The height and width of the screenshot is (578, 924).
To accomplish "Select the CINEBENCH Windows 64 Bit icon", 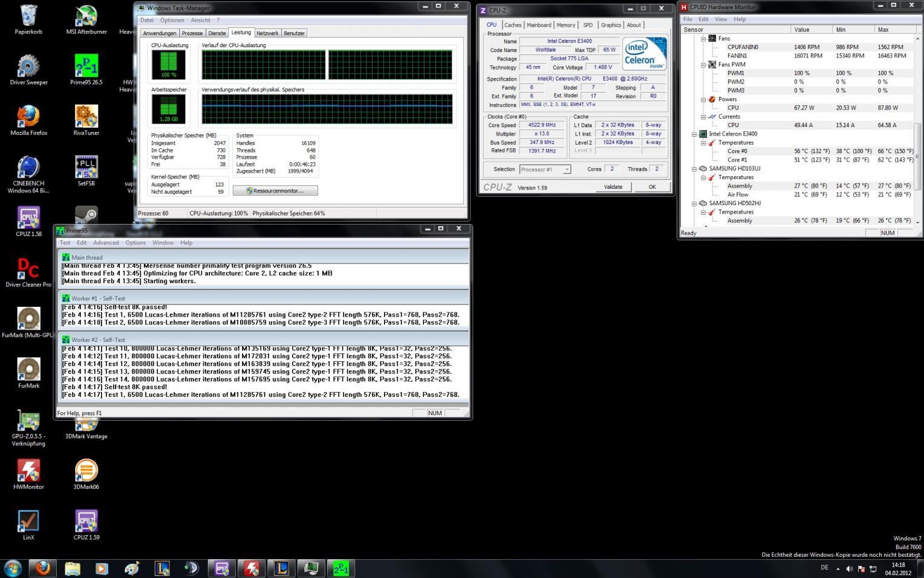I will 28,175.
